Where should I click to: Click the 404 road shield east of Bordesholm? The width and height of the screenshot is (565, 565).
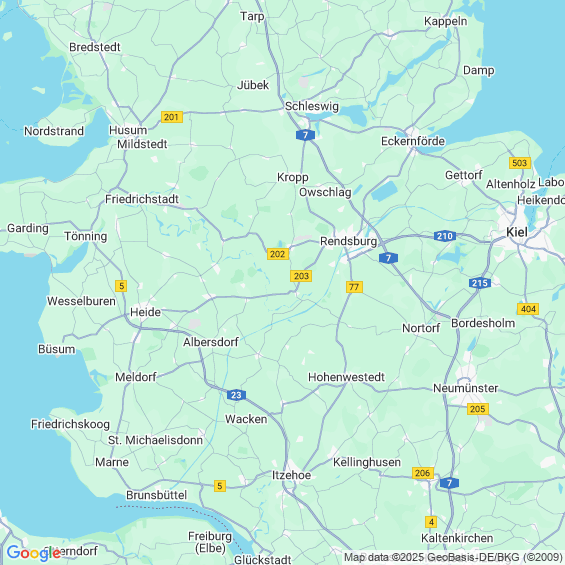click(x=528, y=309)
